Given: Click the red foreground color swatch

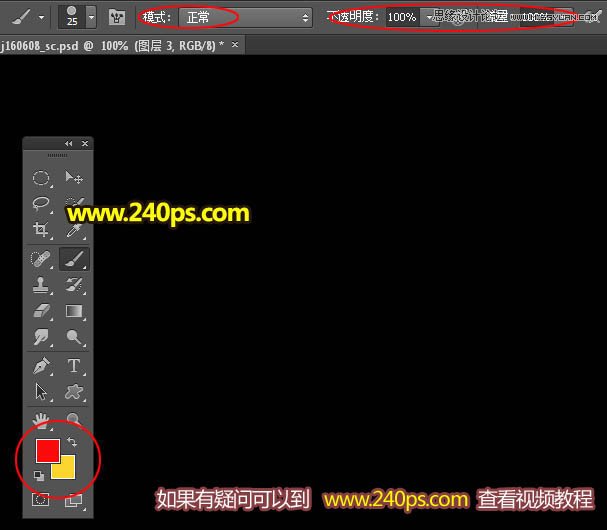Looking at the screenshot, I should (x=47, y=451).
